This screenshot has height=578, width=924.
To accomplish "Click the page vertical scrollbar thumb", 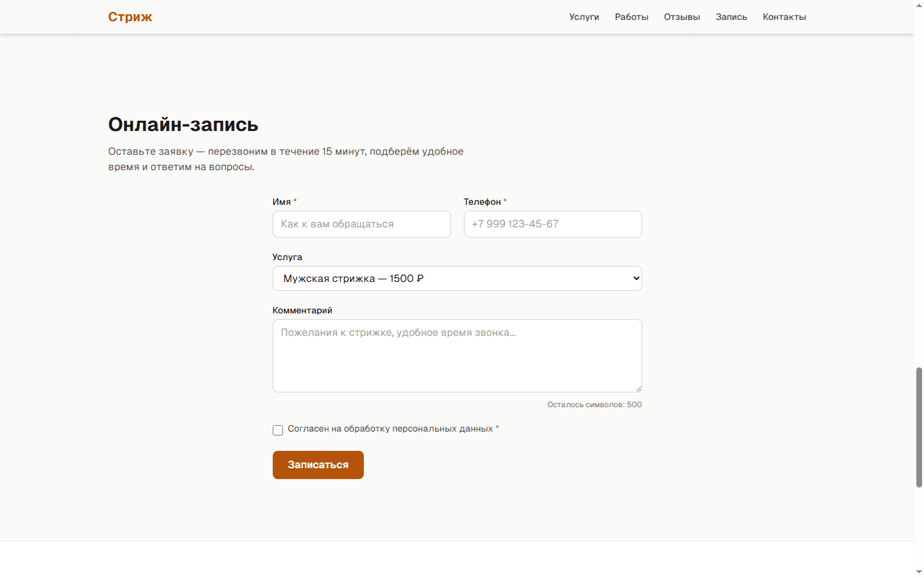I will pyautogui.click(x=919, y=427).
